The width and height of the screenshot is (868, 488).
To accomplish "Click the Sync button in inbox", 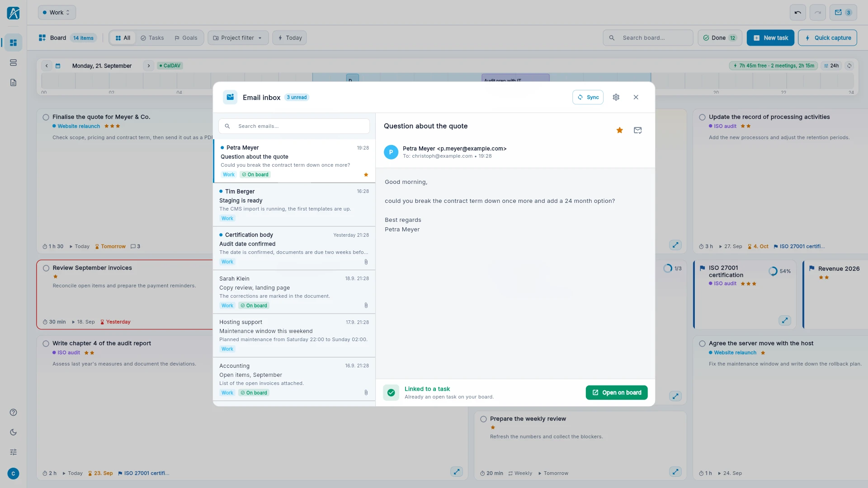I will (x=588, y=97).
